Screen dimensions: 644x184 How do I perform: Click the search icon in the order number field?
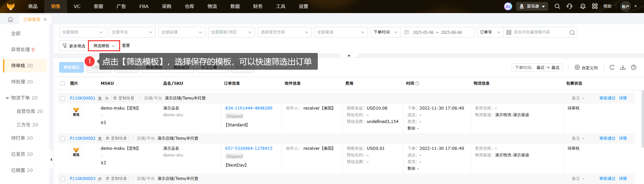click(x=572, y=33)
